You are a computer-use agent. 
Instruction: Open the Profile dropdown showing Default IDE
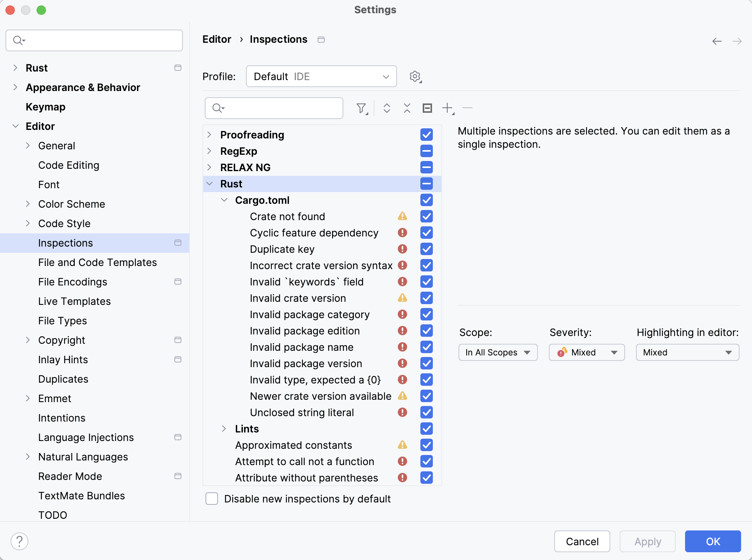(x=321, y=76)
